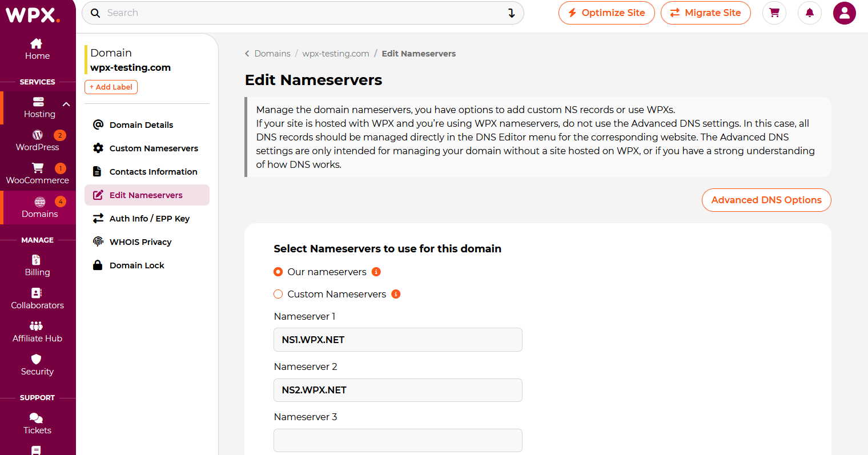Open Security shield icon
Image resolution: width=868 pixels, height=455 pixels.
click(36, 359)
